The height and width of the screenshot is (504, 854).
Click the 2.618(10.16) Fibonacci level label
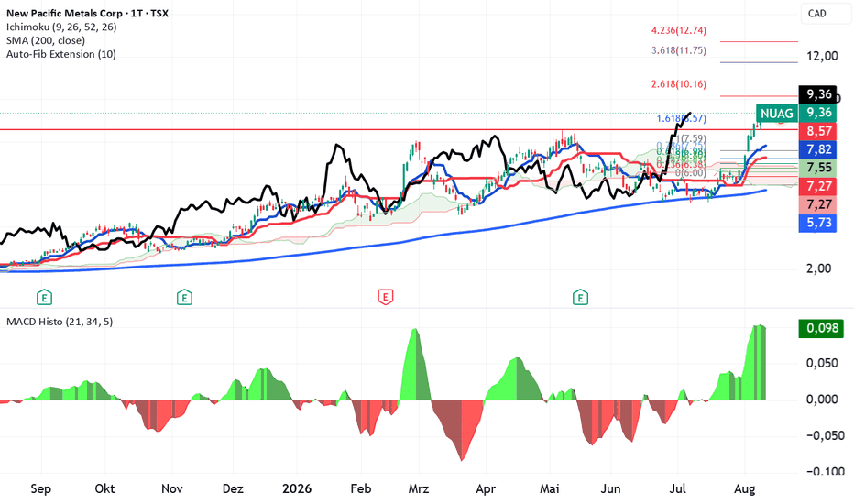(x=679, y=84)
